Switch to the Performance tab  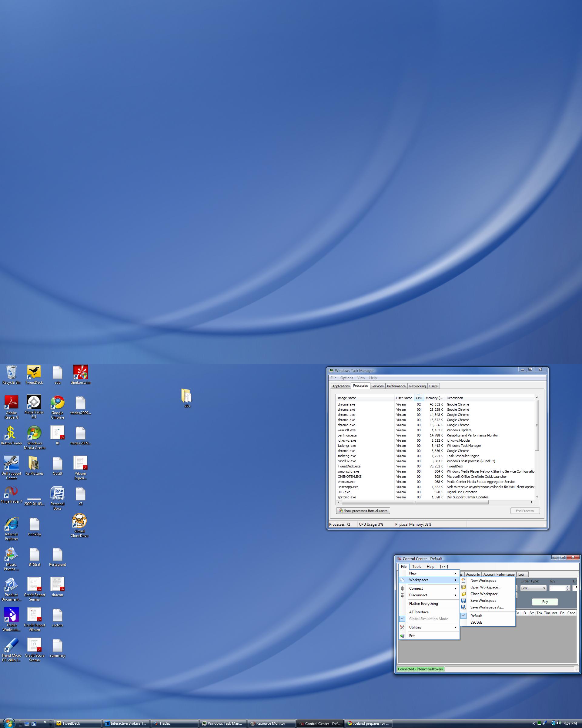pyautogui.click(x=396, y=386)
